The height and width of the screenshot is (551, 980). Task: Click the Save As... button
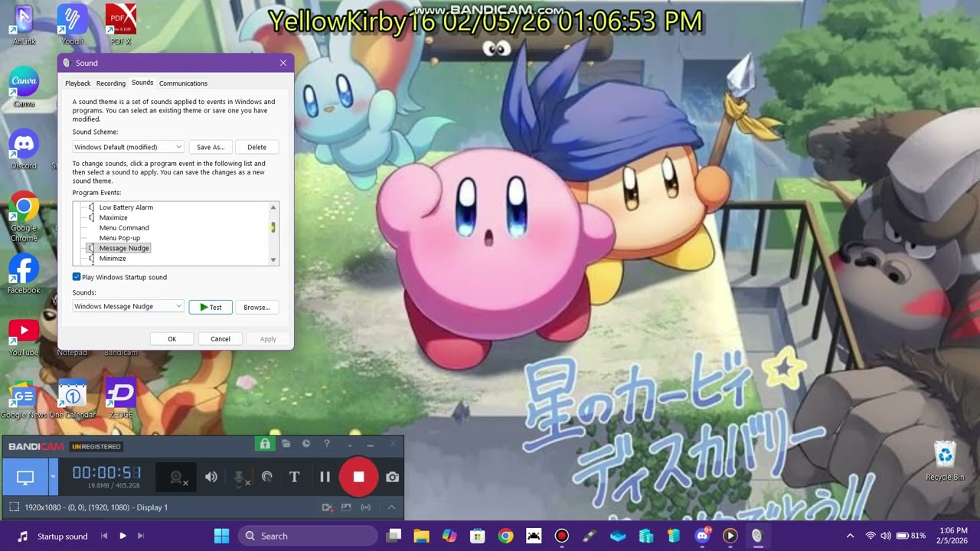click(x=211, y=147)
